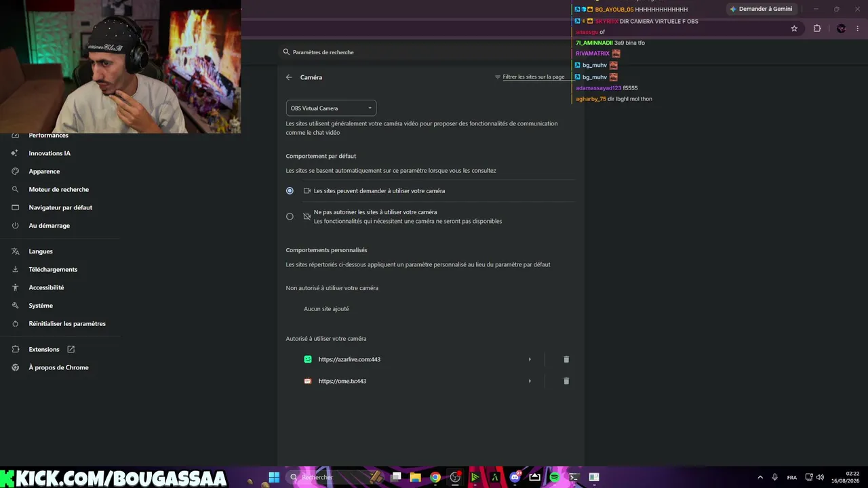Open the volume control in system tray
Screen dimensions: 868x488
(x=821, y=477)
